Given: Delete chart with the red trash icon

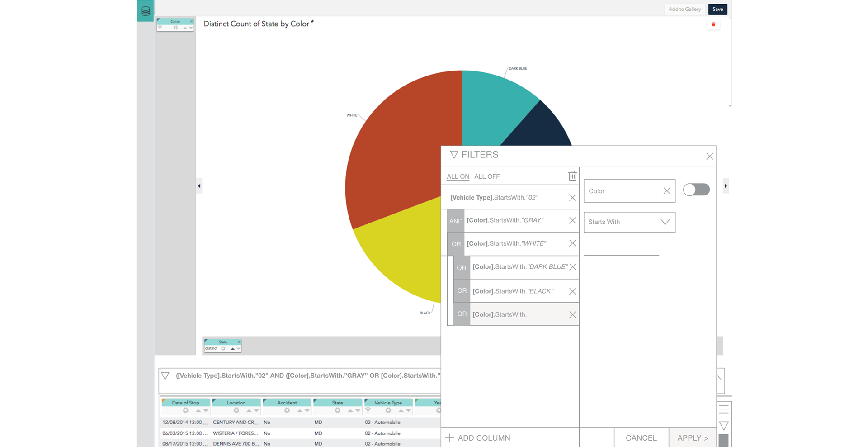Looking at the screenshot, I should (x=713, y=24).
